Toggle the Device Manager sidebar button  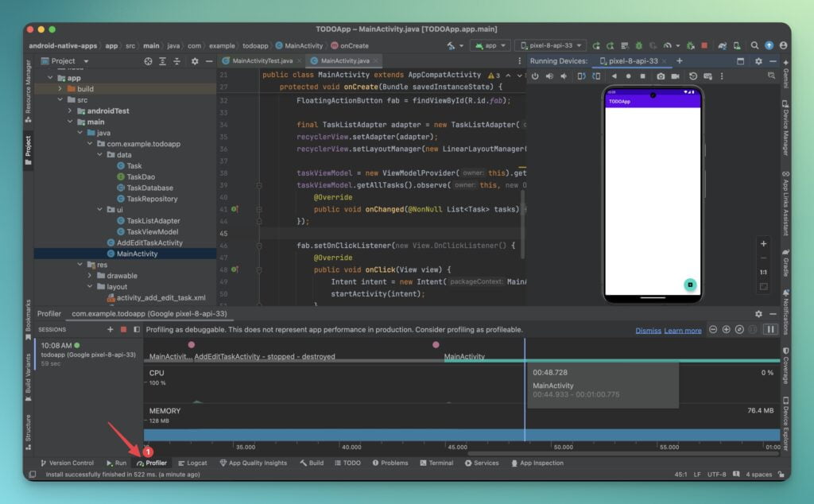786,128
